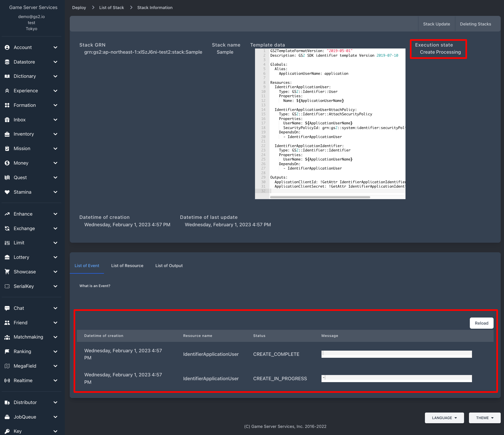The height and width of the screenshot is (435, 504).
Task: Switch to the List of Output tab
Action: (x=169, y=266)
